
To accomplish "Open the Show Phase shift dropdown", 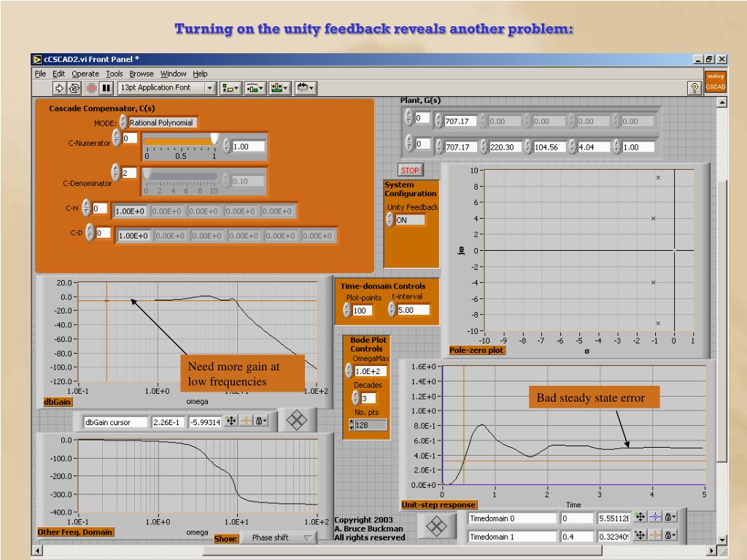I will click(278, 537).
